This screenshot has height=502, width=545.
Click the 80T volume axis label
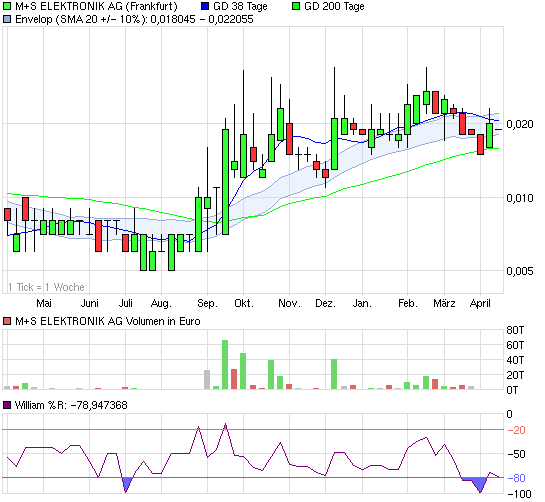(x=515, y=330)
